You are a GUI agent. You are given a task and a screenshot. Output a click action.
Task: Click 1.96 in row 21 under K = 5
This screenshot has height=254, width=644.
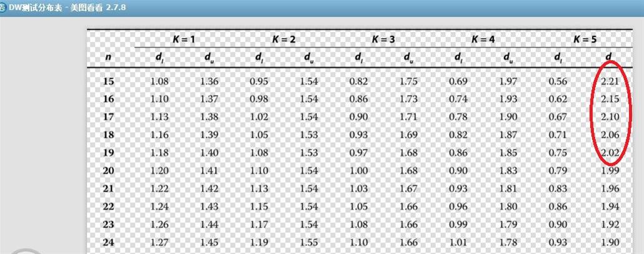(x=610, y=189)
